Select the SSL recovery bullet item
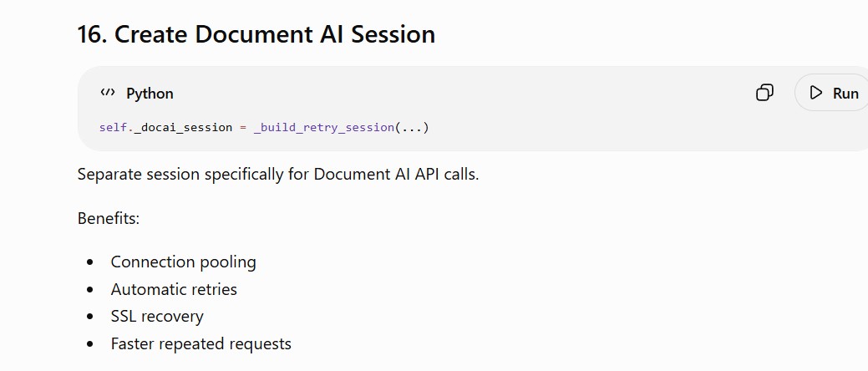Screen dimensions: 868x371 (157, 316)
